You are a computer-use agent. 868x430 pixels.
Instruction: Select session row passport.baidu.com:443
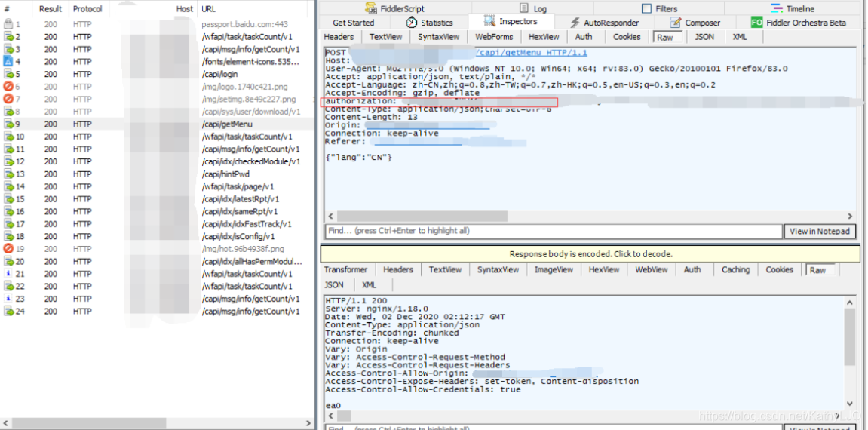coord(157,24)
